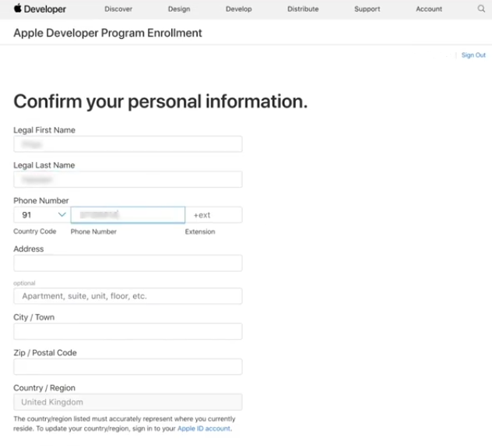Click the City / Town field

[128, 331]
